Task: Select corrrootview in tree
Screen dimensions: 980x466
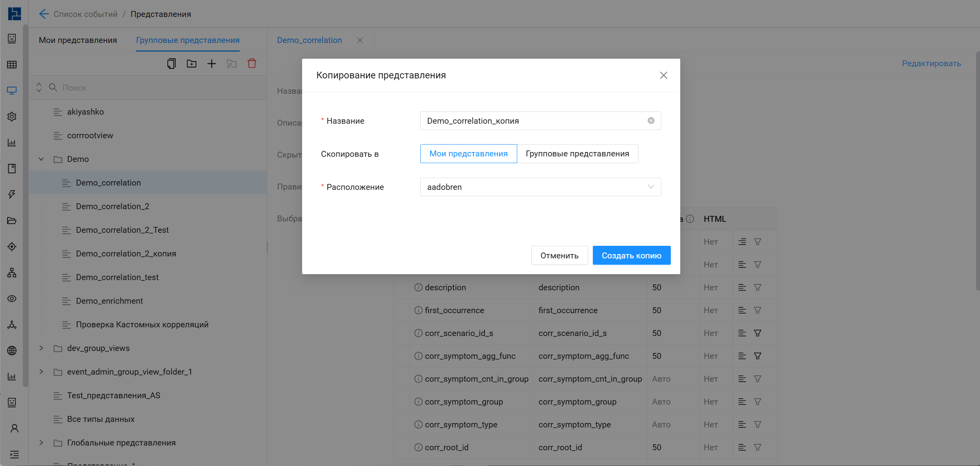Action: [90, 136]
